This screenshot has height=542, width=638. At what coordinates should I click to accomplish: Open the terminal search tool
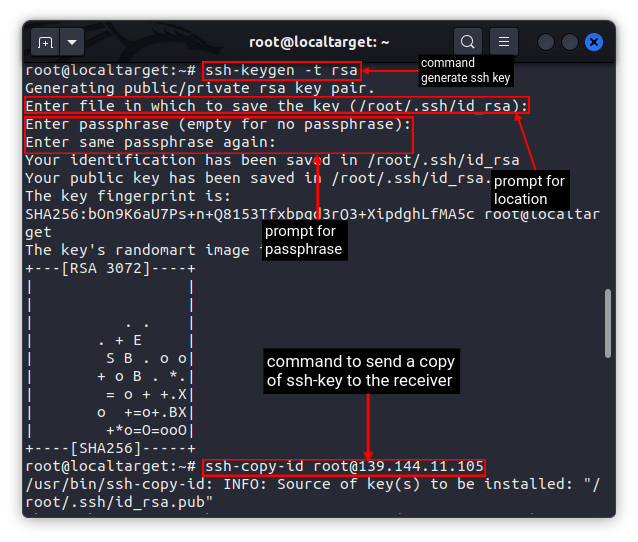[467, 42]
